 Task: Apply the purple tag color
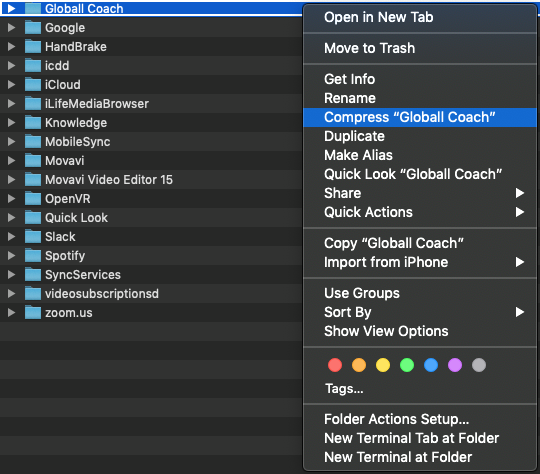click(455, 365)
